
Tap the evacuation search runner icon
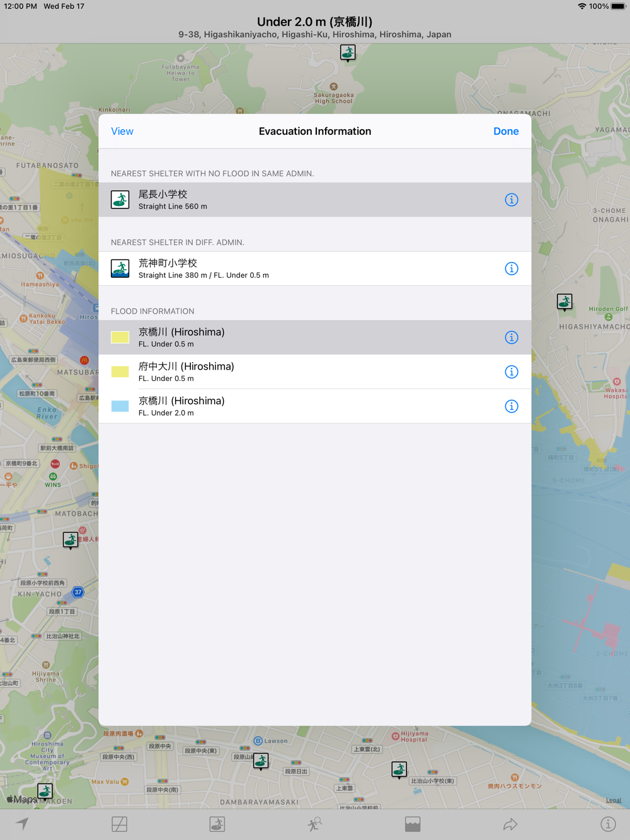tap(315, 824)
